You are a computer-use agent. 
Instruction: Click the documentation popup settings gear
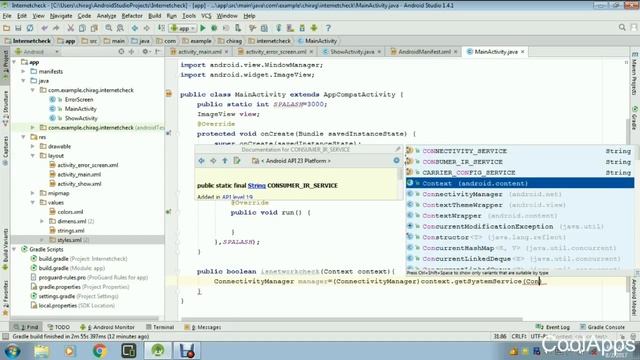tap(396, 160)
